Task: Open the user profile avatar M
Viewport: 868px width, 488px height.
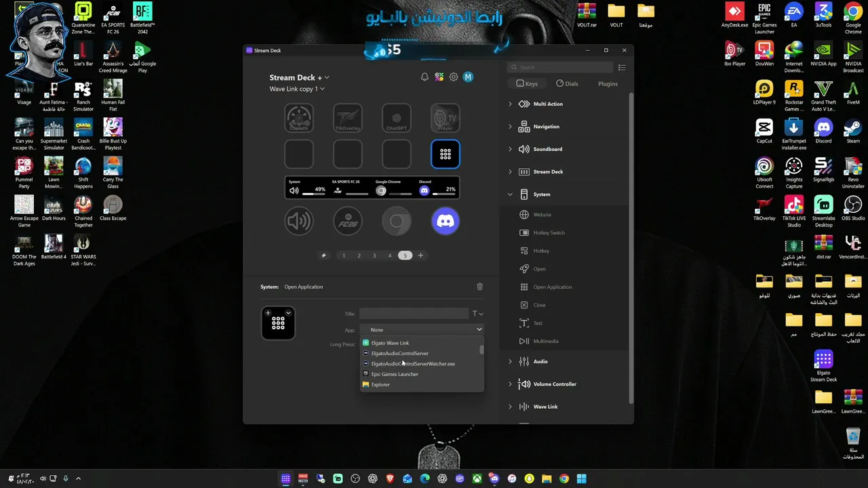Action: coord(468,77)
